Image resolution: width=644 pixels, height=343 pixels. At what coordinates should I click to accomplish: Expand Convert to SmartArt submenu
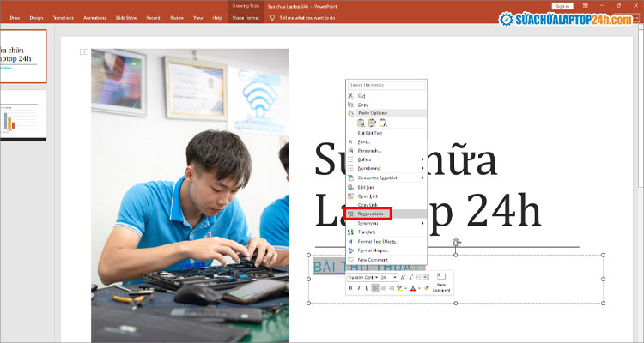click(x=422, y=178)
